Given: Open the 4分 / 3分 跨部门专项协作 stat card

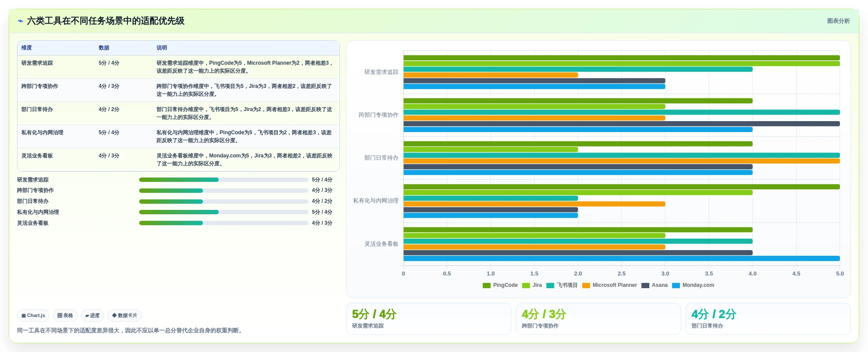Looking at the screenshot, I should point(598,319).
